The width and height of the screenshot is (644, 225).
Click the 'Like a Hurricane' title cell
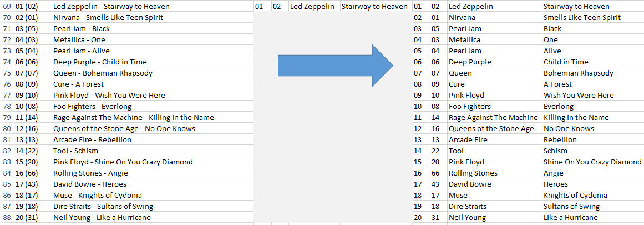[x=592, y=218]
